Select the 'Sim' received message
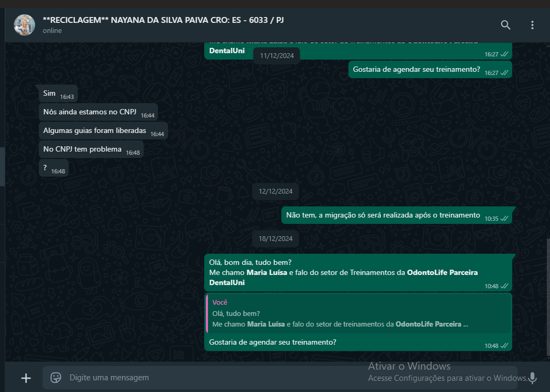 (58, 94)
